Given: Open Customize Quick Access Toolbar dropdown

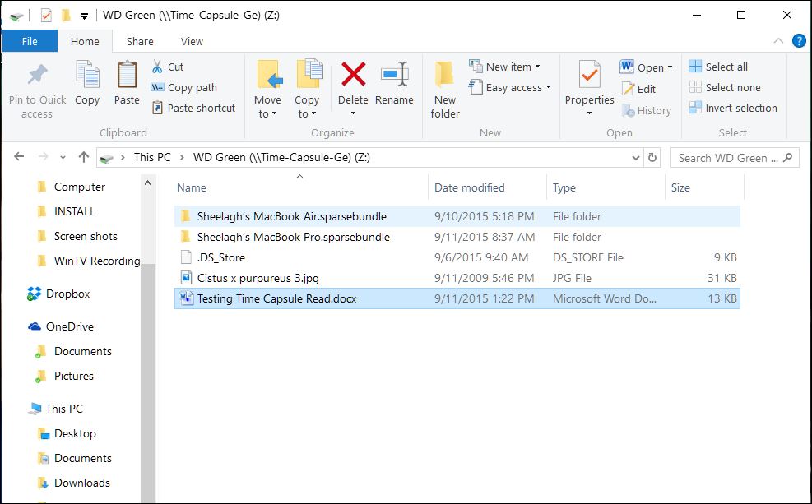Looking at the screenshot, I should point(84,16).
